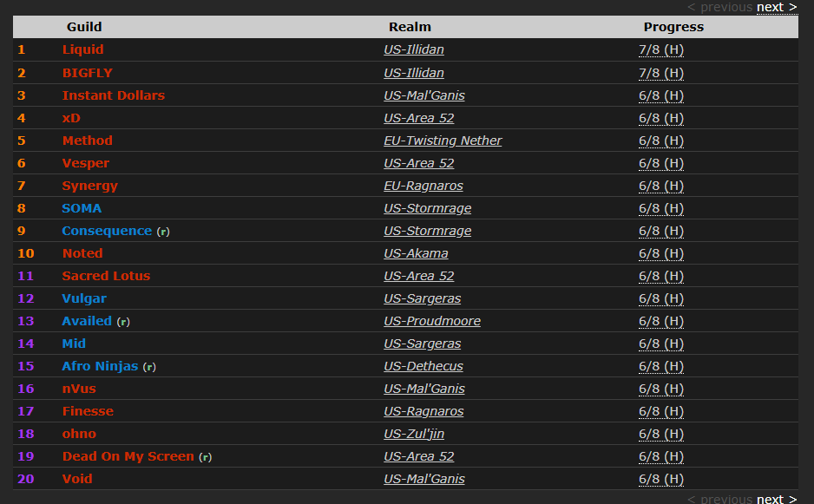Open US-Stormrage realm in Consequence's row
Image resolution: width=814 pixels, height=504 pixels.
[427, 231]
